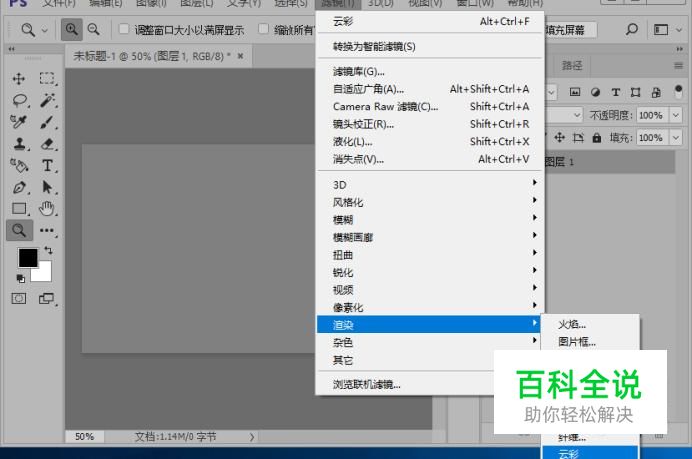Lock all with the padlock icon
This screenshot has width=692, height=459.
pos(597,138)
